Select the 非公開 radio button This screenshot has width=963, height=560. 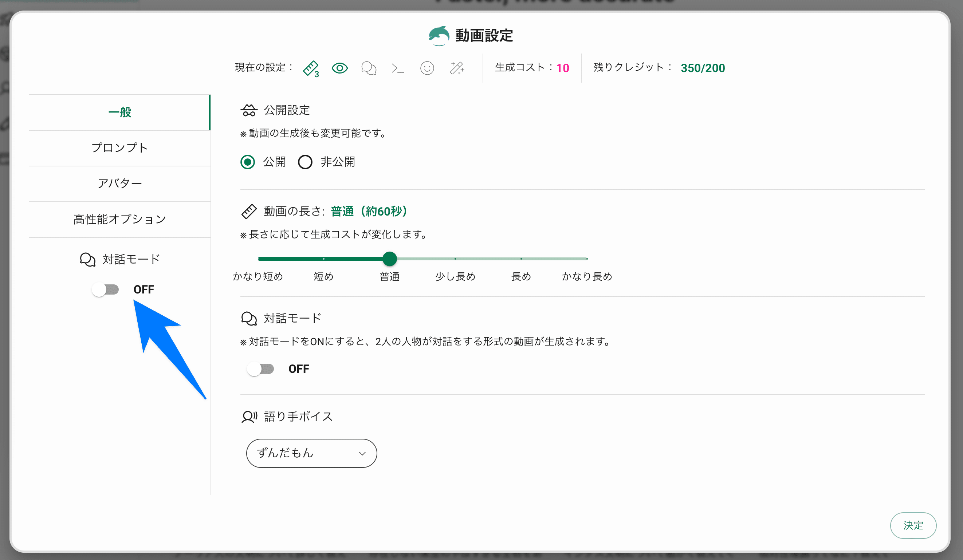click(305, 162)
